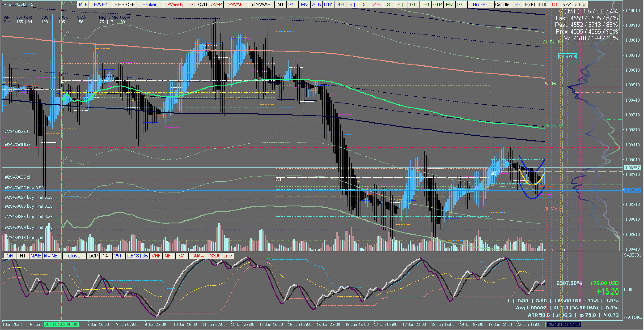Open the EURUSD,H1 chart dropdown triangle
Viewport: 644px width, 330px height.
point(5,4)
